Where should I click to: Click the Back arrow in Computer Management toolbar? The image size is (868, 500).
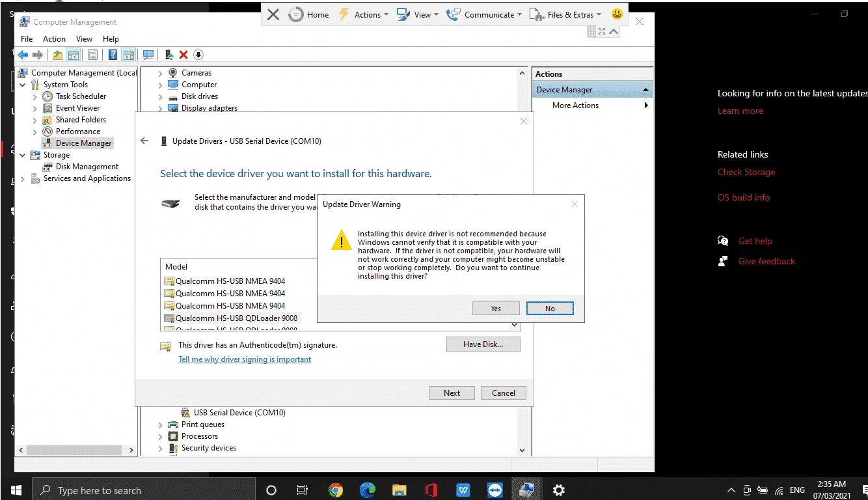point(23,55)
